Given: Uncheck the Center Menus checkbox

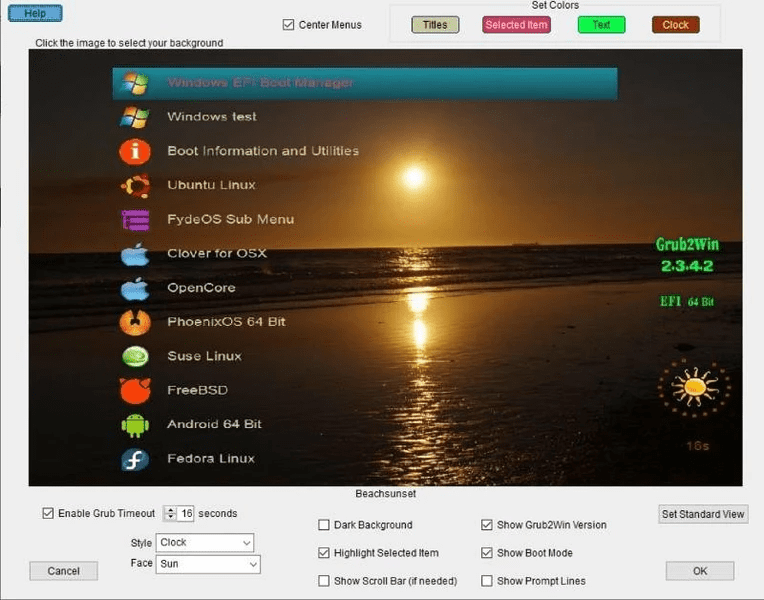Looking at the screenshot, I should coord(288,24).
